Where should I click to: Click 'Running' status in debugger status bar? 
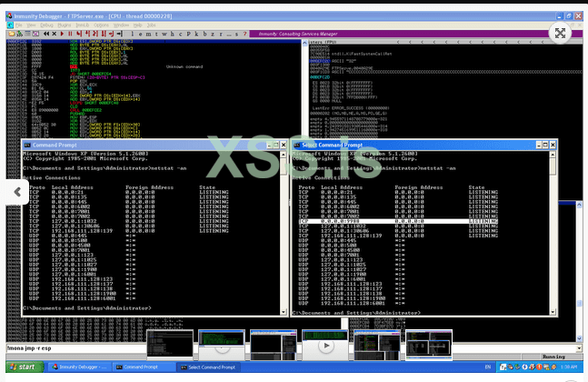[x=553, y=357]
